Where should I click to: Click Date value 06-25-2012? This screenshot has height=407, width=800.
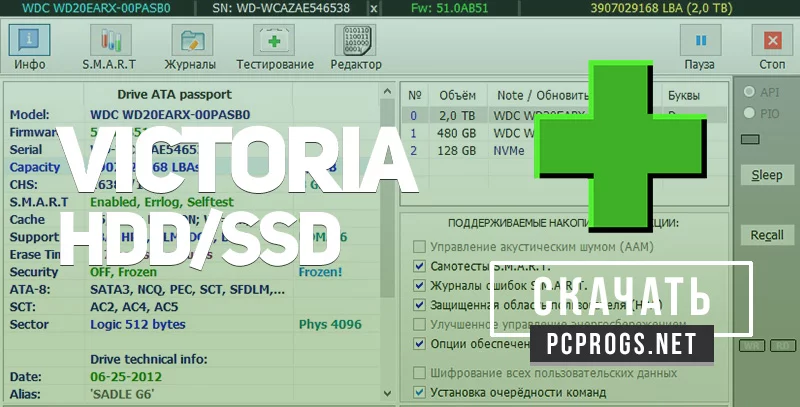click(x=126, y=377)
